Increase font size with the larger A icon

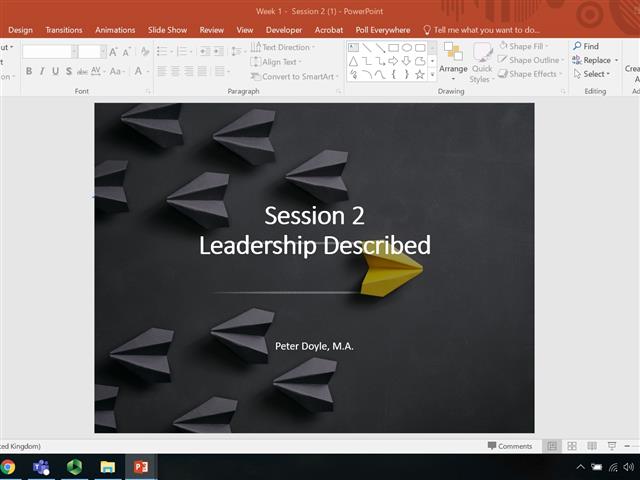114,51
